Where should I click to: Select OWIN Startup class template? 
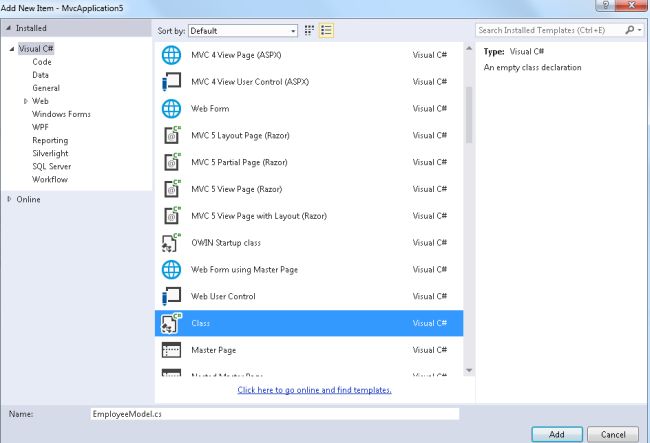[x=309, y=243]
